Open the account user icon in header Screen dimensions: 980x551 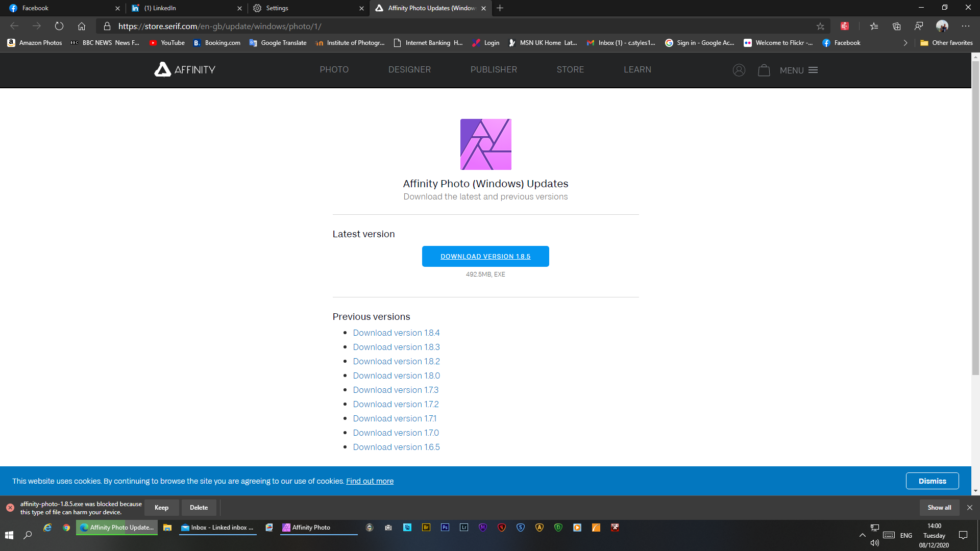pos(739,70)
